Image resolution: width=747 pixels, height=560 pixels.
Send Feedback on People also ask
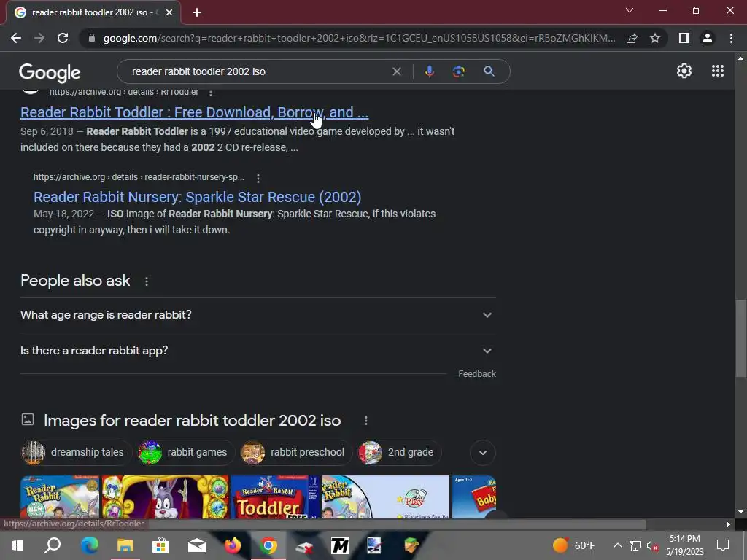(477, 374)
